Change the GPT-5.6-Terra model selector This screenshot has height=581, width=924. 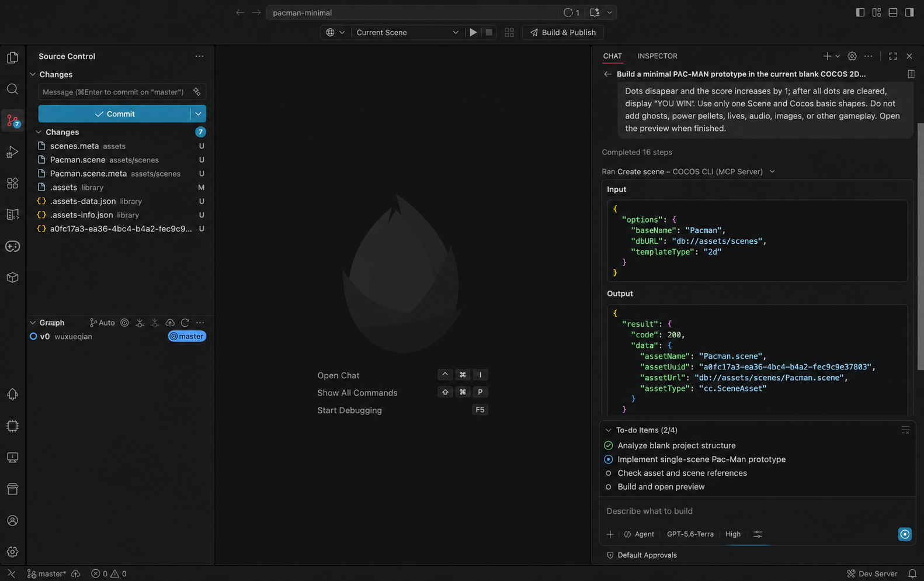(x=690, y=534)
